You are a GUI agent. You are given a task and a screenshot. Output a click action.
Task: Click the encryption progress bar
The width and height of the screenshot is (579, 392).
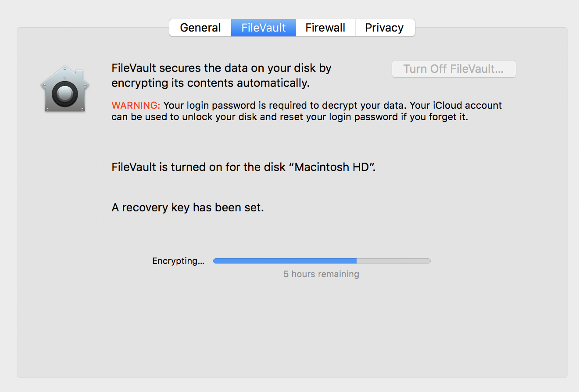click(322, 260)
